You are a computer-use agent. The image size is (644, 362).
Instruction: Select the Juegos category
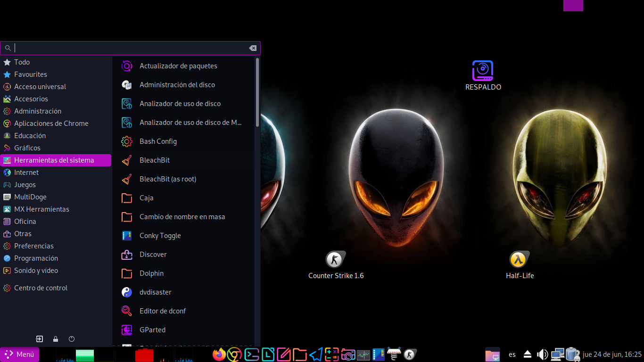click(25, 185)
